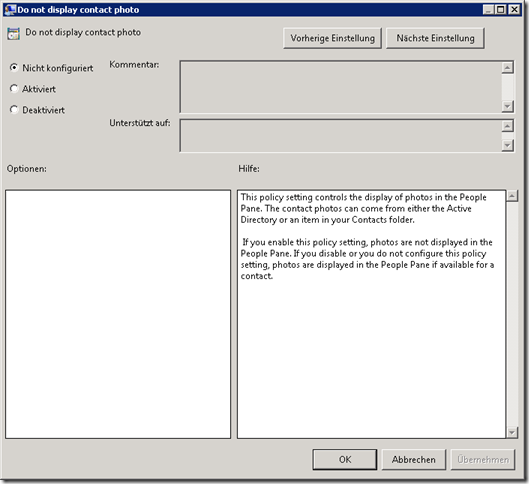
Task: Select the Aktiviert radio option
Action: [14, 88]
